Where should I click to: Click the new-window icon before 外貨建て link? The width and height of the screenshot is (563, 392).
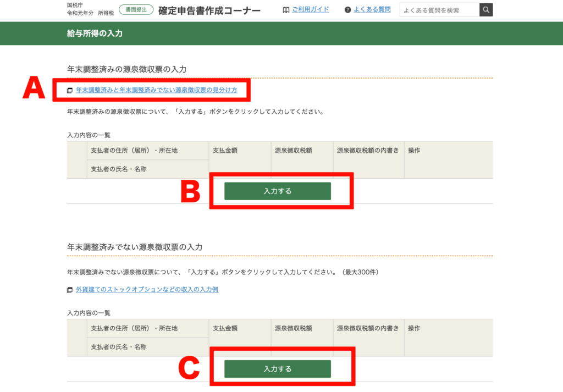click(x=70, y=290)
